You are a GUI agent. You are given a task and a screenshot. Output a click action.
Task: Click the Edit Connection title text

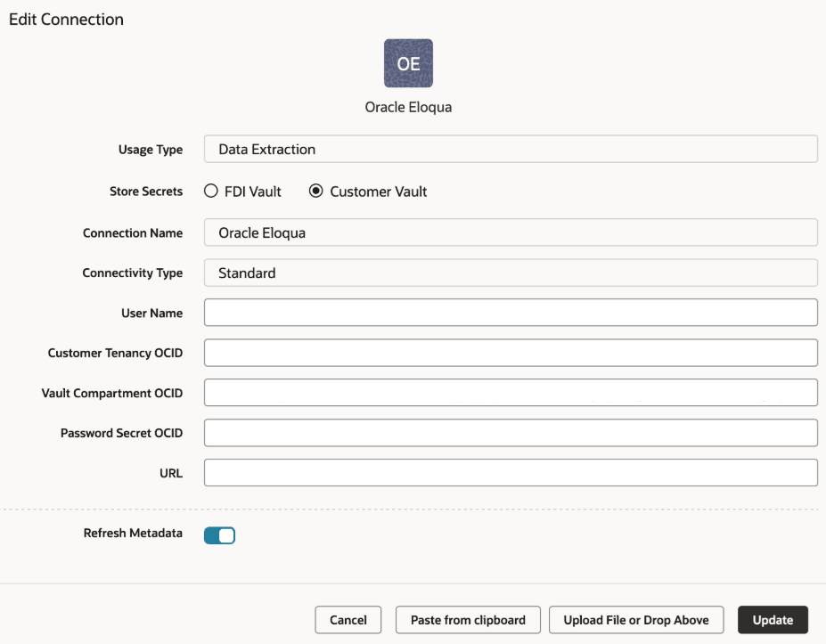click(x=66, y=20)
